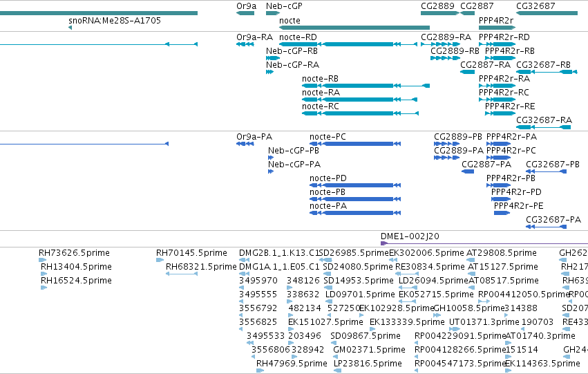This screenshot has height=374, width=588.
Task: Click the GM02371.5prime EST marker
Action: 336,357
